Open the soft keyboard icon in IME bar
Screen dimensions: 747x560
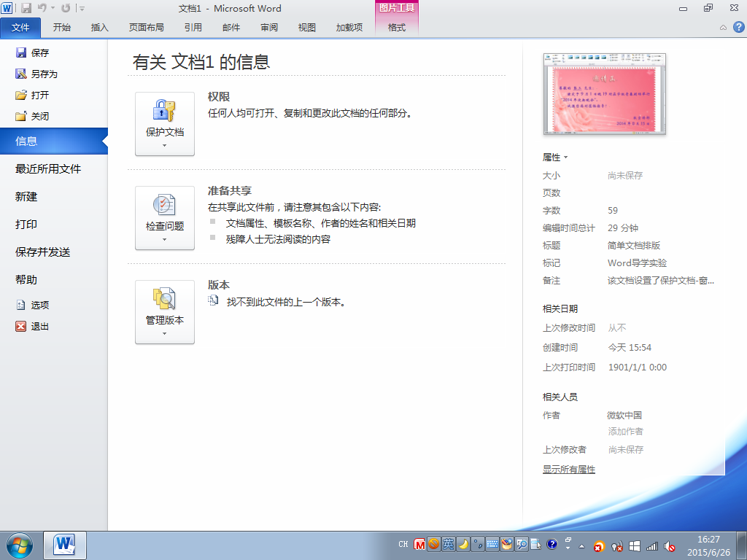click(x=492, y=544)
